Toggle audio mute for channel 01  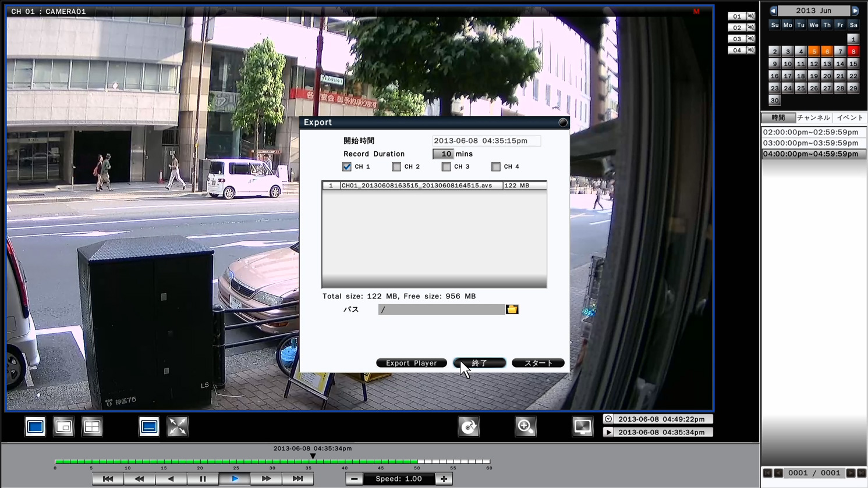click(751, 16)
